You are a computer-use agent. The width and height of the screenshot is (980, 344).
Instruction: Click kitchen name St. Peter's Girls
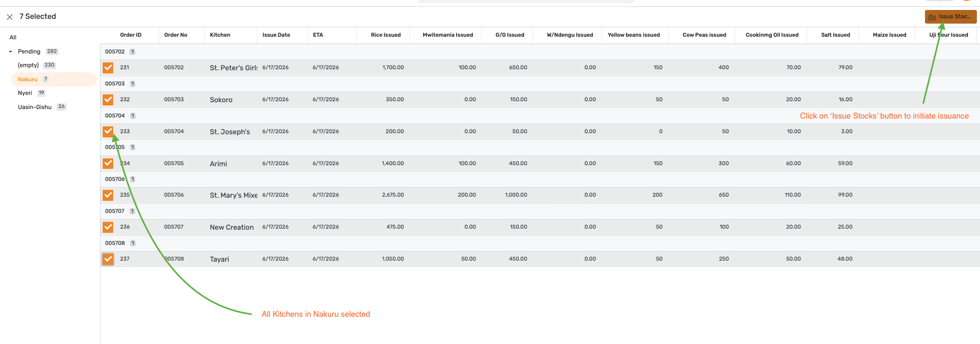[234, 68]
